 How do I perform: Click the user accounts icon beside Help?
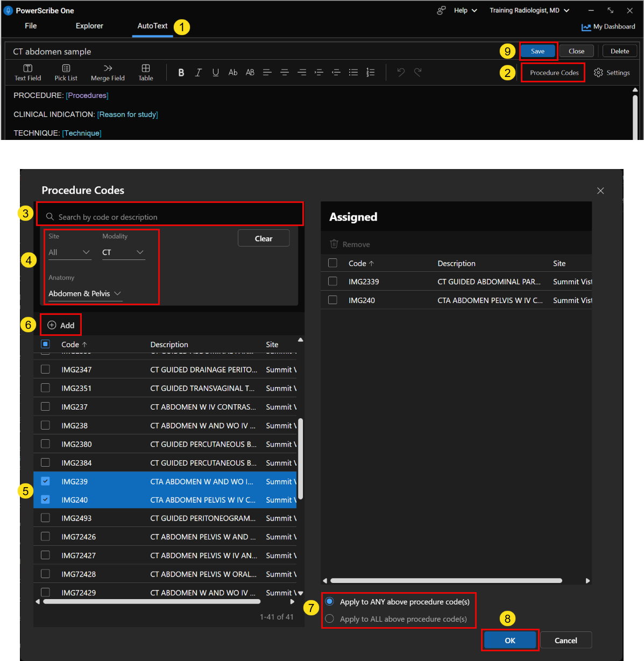pyautogui.click(x=441, y=10)
